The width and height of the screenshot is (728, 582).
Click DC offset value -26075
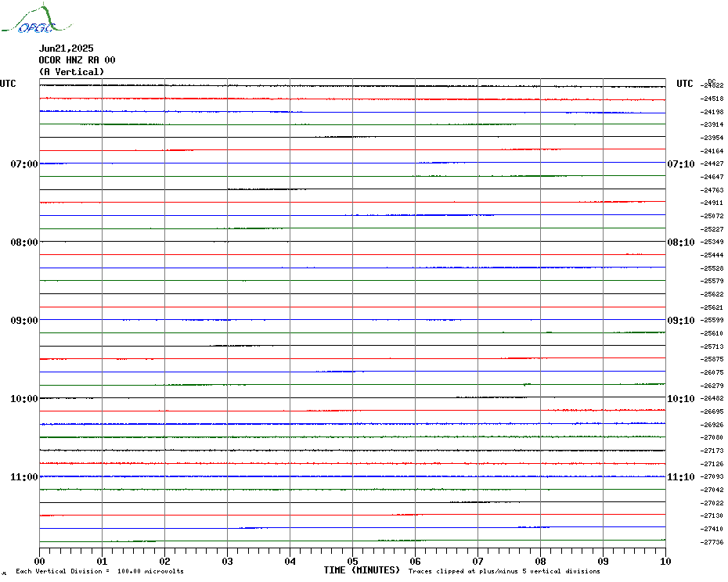click(x=712, y=372)
